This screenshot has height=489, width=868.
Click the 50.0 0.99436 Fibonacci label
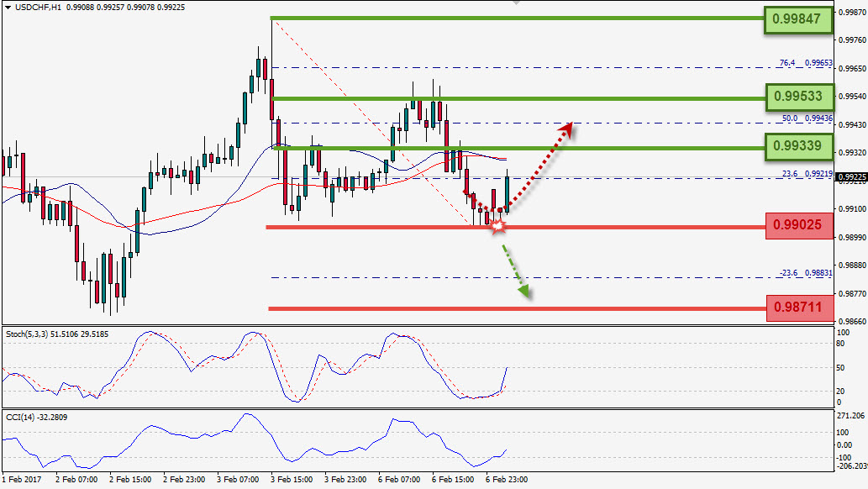click(x=808, y=118)
